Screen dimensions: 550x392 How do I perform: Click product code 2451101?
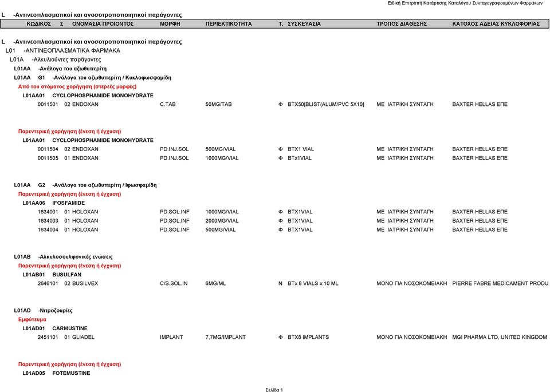click(48, 338)
